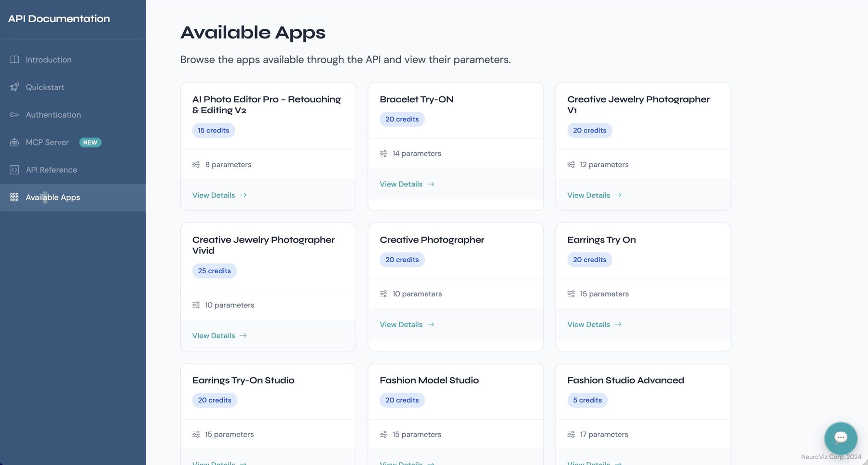Click the Creative Photographer card title
This screenshot has width=868, height=465.
[432, 240]
